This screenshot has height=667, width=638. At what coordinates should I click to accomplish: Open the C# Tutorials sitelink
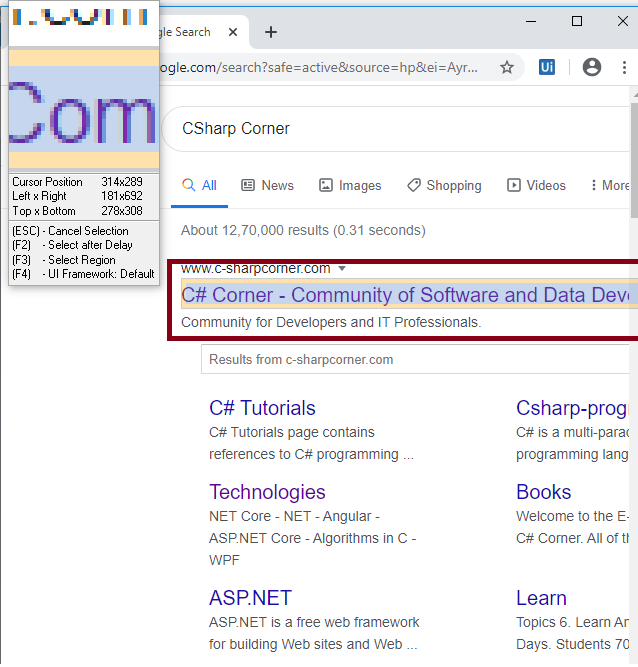(262, 408)
